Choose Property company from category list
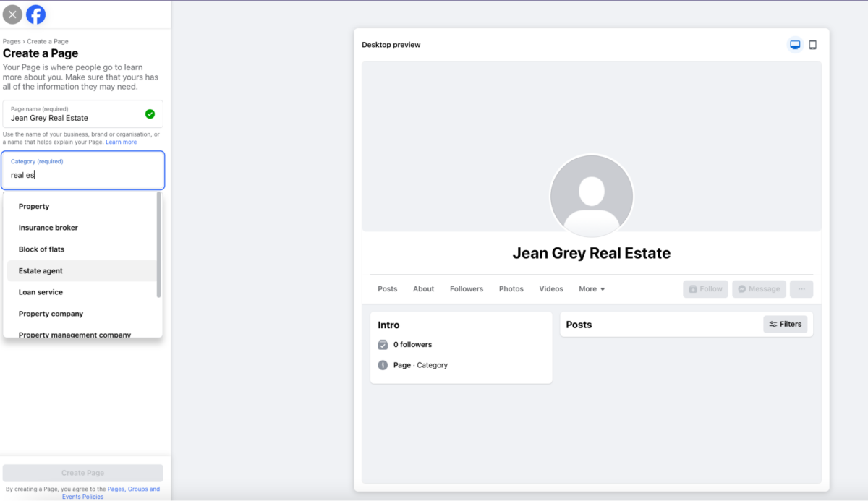 click(x=49, y=314)
